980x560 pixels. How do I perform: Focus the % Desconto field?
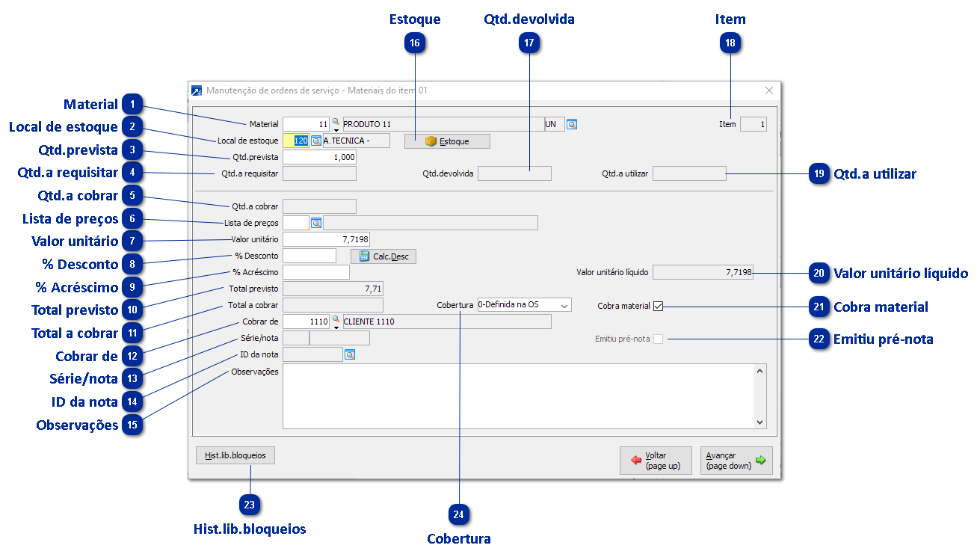pyautogui.click(x=309, y=256)
